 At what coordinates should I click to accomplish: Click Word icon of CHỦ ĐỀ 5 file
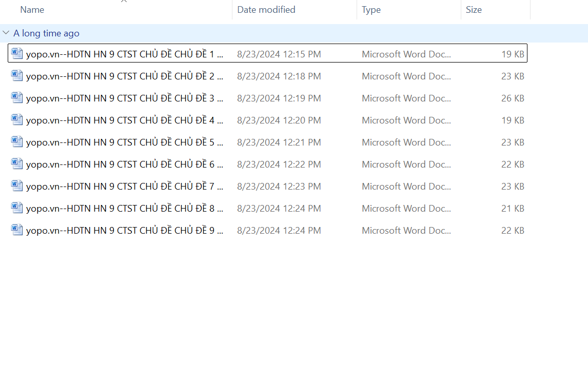tap(17, 142)
